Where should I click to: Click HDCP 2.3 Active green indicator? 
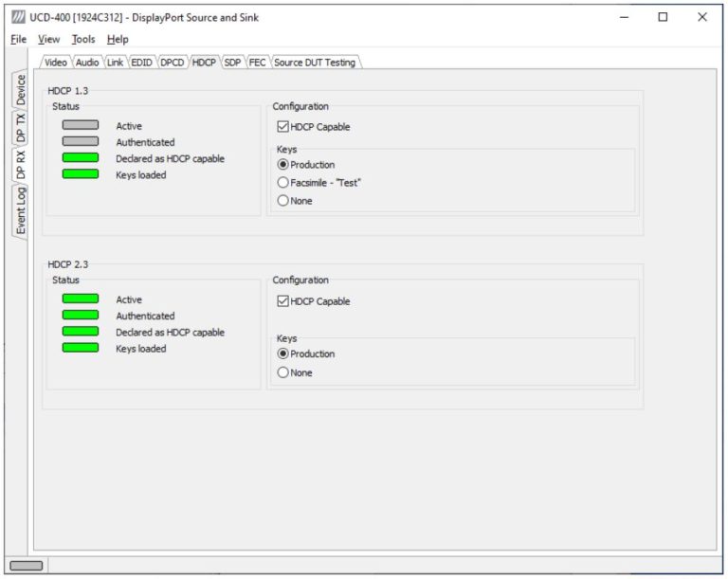(81, 299)
